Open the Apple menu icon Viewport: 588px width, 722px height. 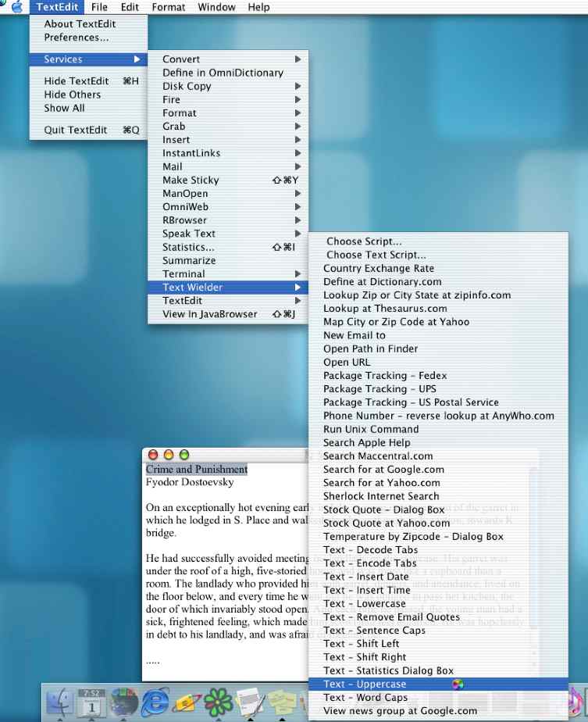16,7
